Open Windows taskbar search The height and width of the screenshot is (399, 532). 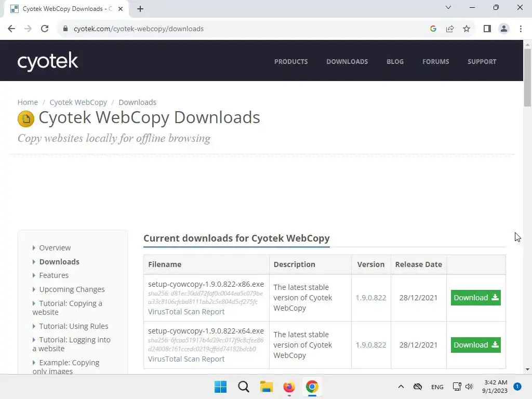(243, 387)
